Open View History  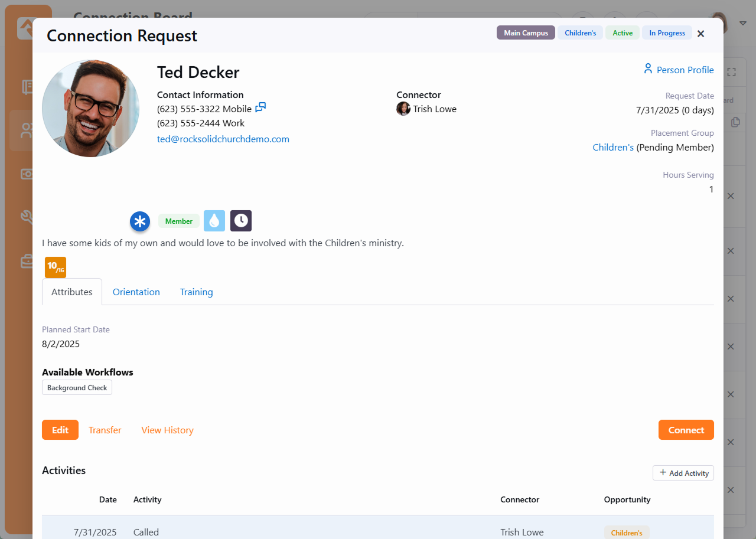(x=167, y=430)
